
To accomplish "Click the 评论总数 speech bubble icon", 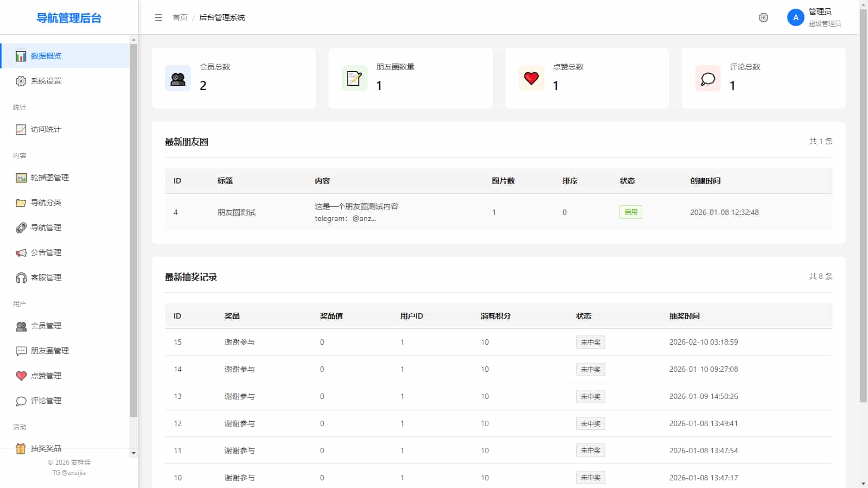I will (x=708, y=79).
